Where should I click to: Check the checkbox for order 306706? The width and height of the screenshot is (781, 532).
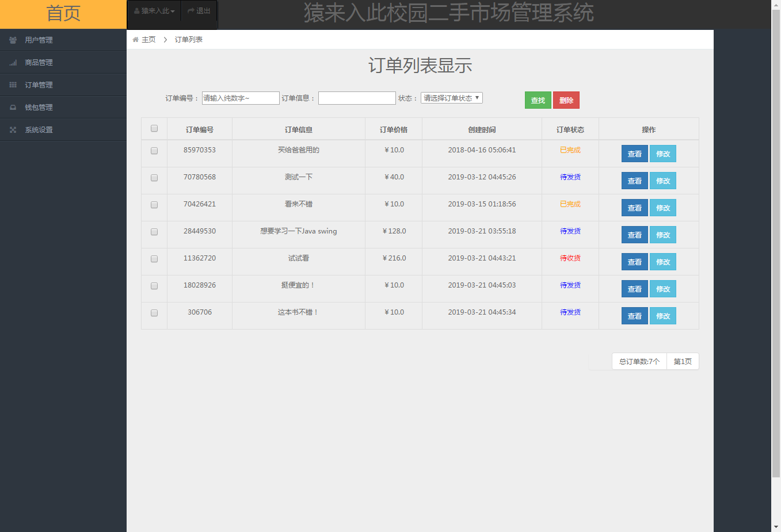click(x=154, y=313)
